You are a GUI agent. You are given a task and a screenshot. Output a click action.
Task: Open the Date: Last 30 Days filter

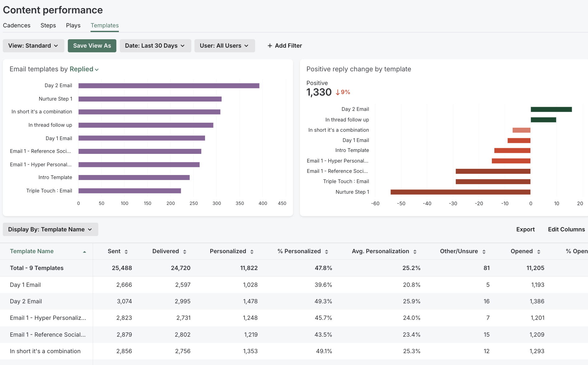click(155, 45)
